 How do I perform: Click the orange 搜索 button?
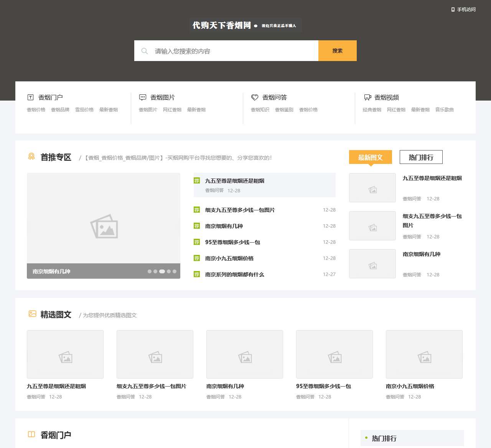click(337, 50)
